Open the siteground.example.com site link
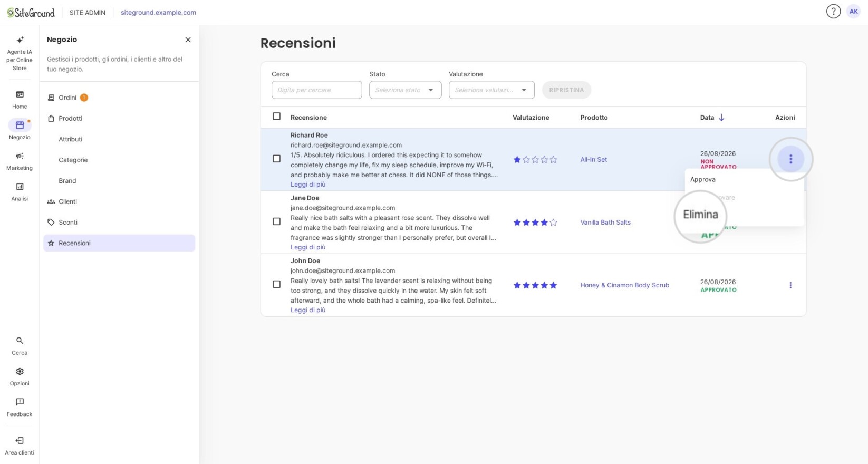The image size is (868, 464). coord(158,13)
